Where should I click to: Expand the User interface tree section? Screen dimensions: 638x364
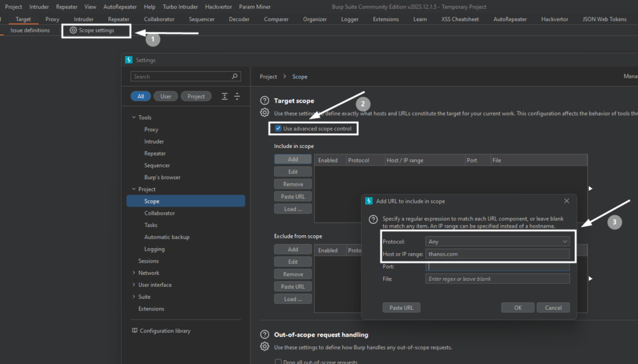pyautogui.click(x=134, y=285)
